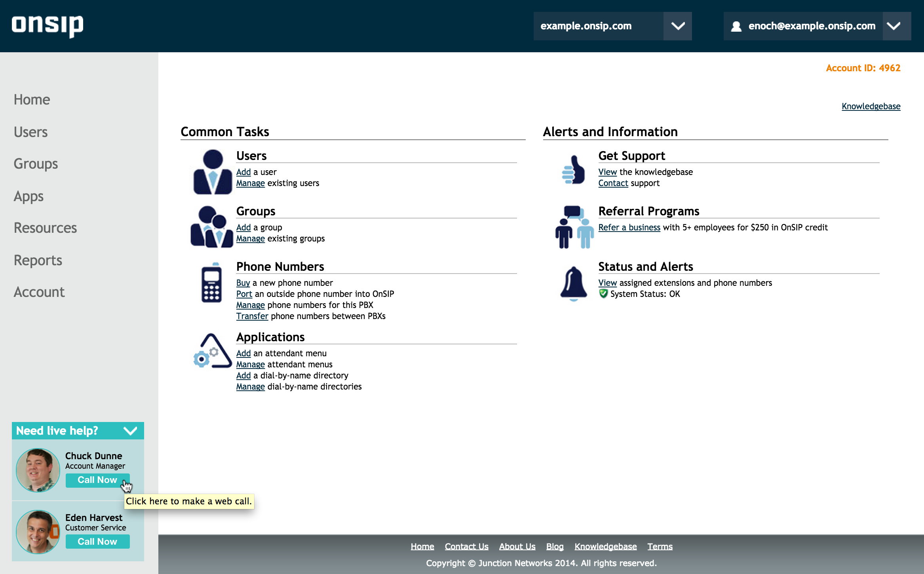
Task: Open the example.onsip.com domain dropdown
Action: tap(677, 26)
